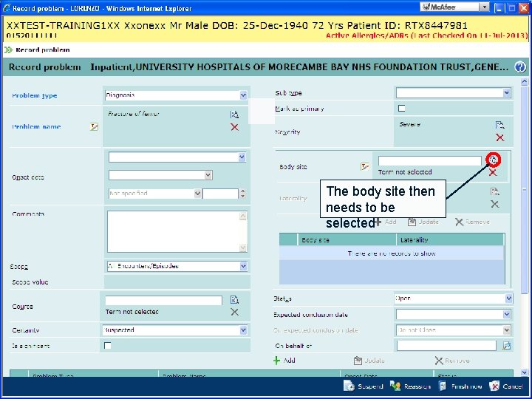Click the Comments box scrollbar up arrow
The height and width of the screenshot is (399, 532).
(243, 216)
